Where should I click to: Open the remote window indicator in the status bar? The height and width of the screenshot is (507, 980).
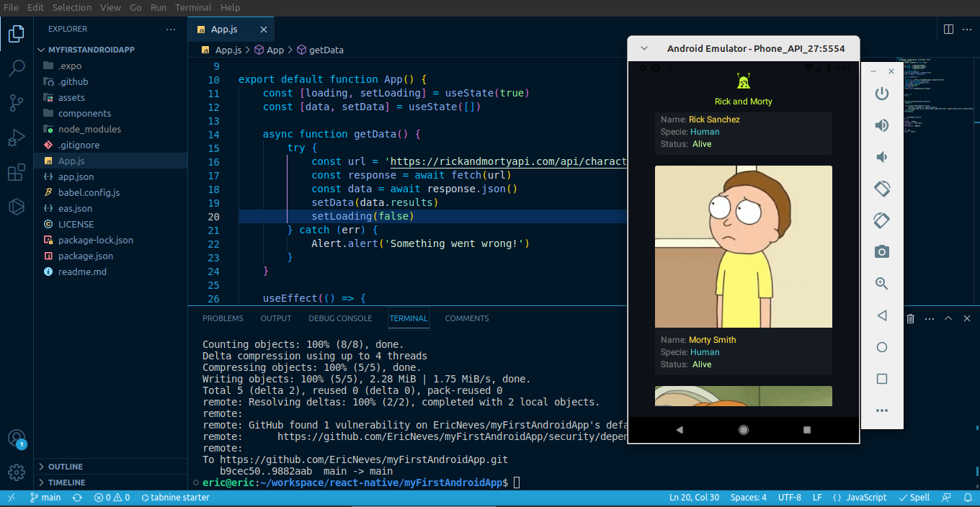click(12, 498)
